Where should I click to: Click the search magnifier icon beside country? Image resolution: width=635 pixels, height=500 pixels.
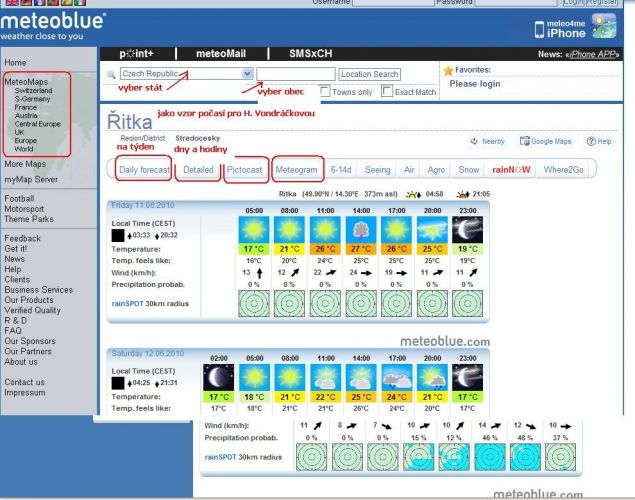(111, 74)
